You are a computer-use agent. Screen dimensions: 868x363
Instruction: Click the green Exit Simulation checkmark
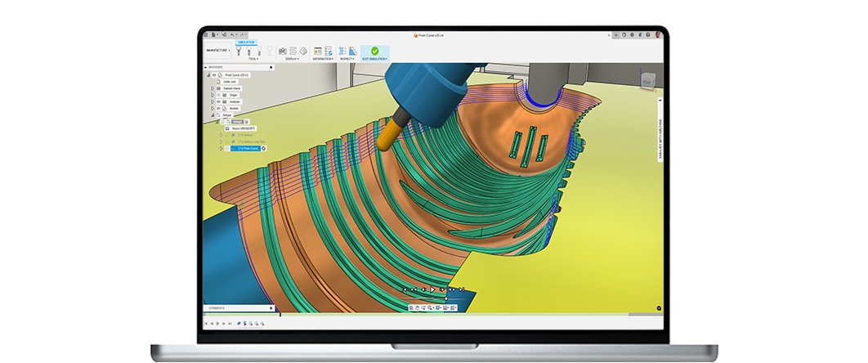tap(374, 51)
